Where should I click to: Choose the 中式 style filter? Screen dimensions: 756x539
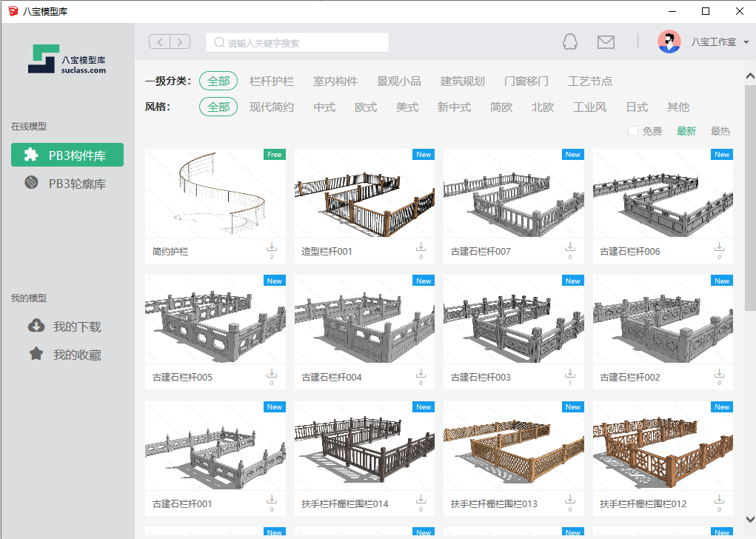tap(324, 107)
